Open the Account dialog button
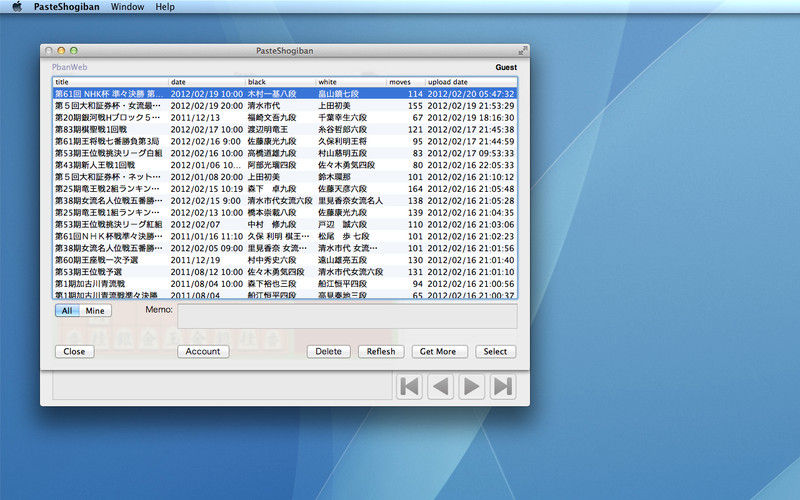The image size is (800, 500). click(x=203, y=352)
